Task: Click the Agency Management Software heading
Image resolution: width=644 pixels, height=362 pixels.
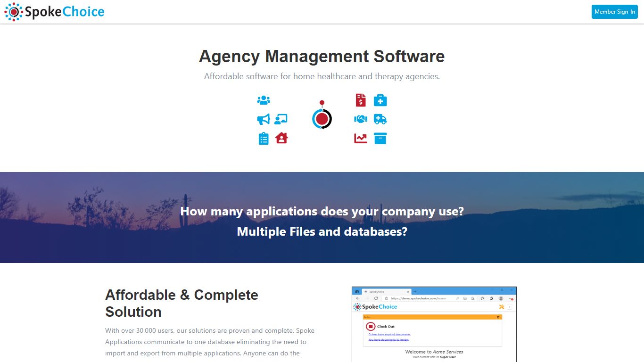Action: 322,56
